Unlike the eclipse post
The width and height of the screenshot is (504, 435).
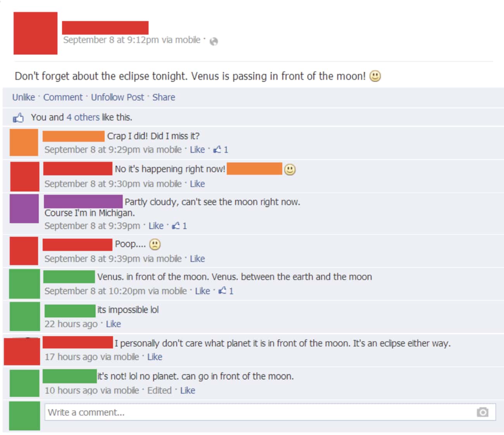click(24, 97)
